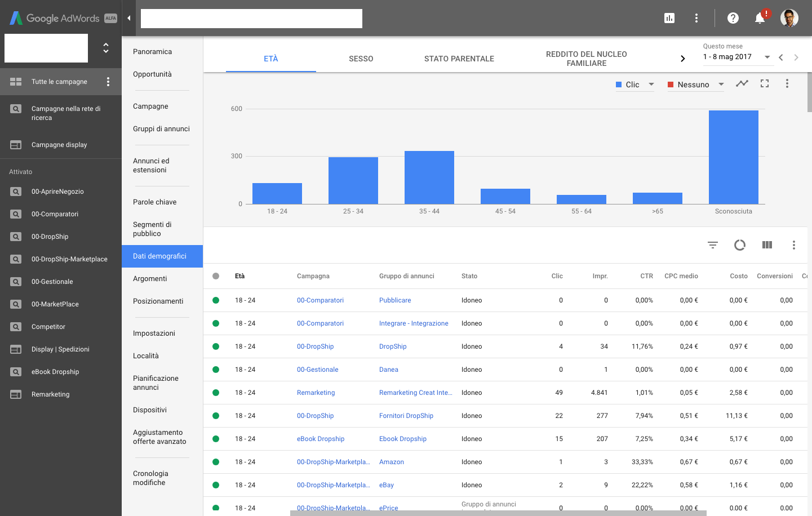
Task: Open the Nessuno metric dropdown
Action: (696, 84)
